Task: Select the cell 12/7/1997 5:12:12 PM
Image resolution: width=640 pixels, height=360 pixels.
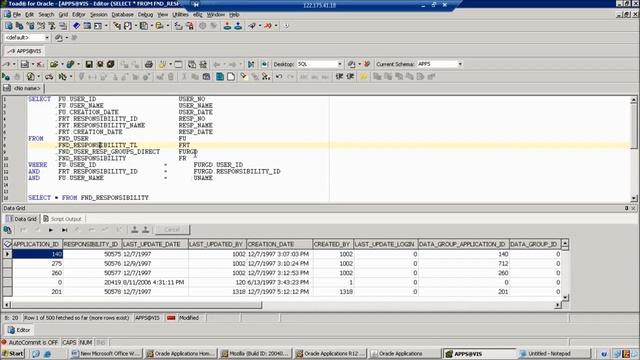Action: [x=279, y=292]
